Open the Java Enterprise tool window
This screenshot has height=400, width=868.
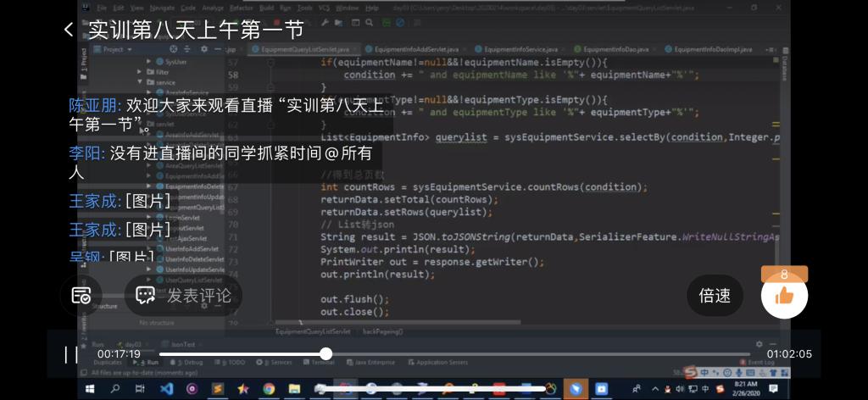point(371,363)
